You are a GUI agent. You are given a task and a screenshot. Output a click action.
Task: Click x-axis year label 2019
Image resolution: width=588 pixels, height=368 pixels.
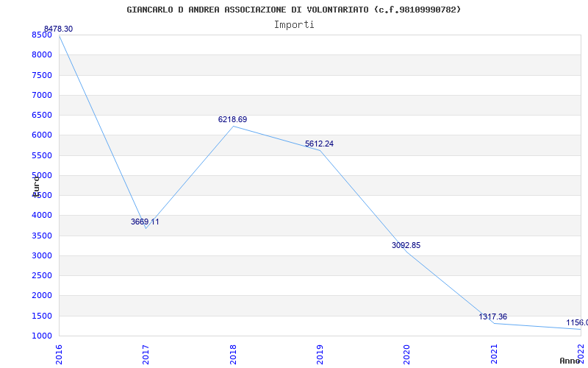(x=320, y=355)
